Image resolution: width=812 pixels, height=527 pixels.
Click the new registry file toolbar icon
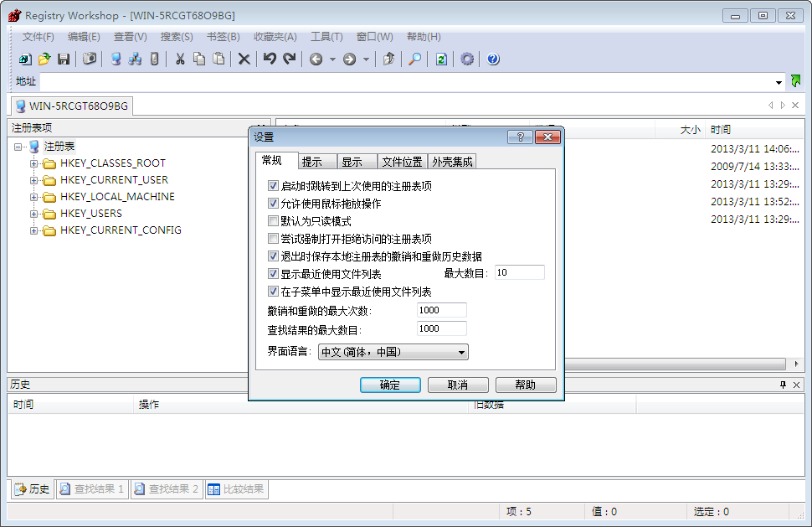click(24, 59)
